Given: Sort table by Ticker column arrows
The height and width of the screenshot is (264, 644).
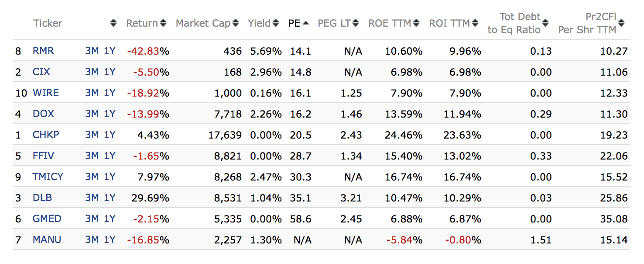Looking at the screenshot, I should 113,23.
